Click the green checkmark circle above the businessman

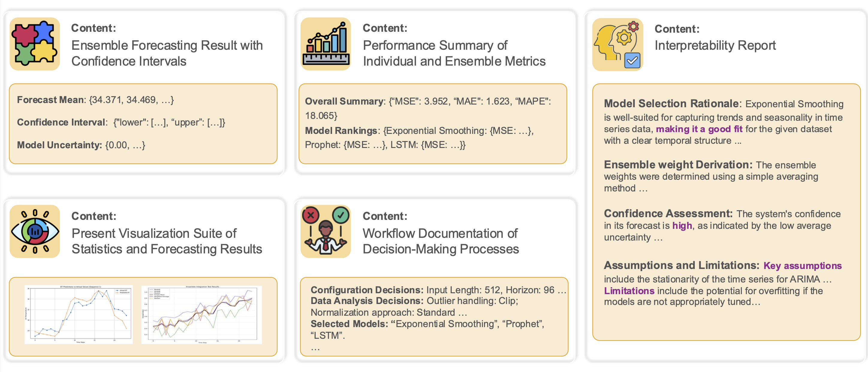coord(341,215)
